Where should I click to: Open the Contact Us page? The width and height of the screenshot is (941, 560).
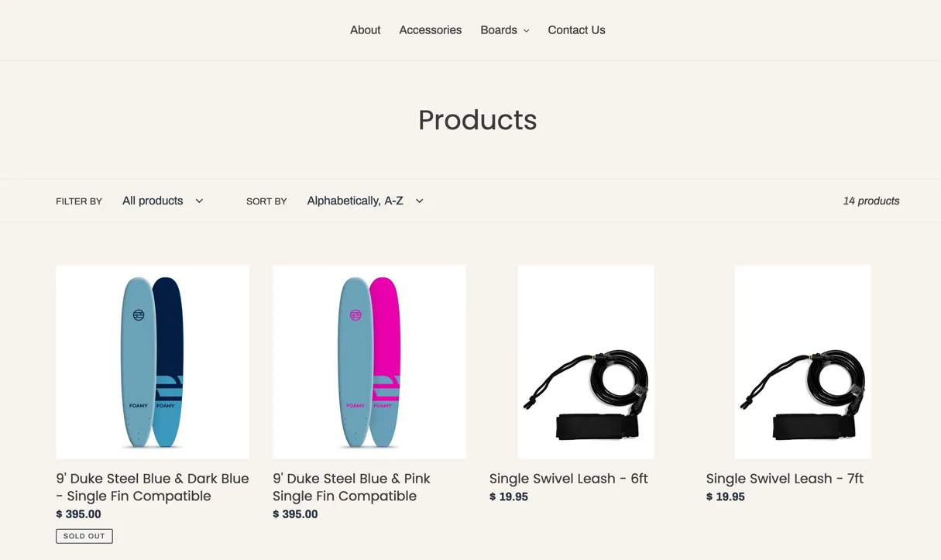[x=576, y=30]
